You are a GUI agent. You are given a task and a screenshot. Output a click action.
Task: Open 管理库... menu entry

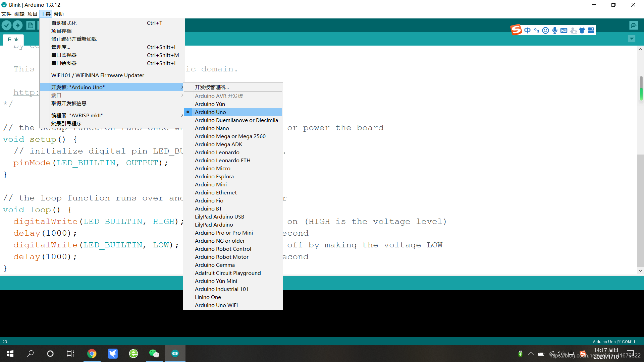[112, 47]
